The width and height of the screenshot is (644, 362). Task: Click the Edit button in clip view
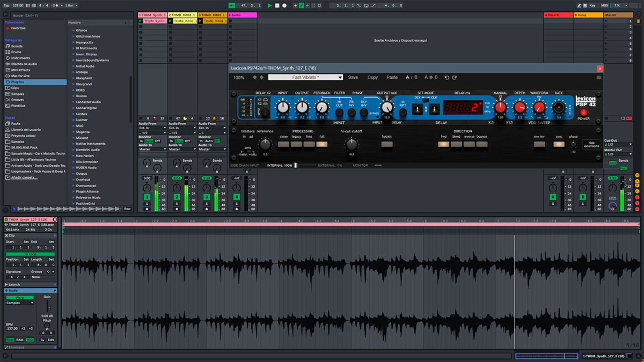(x=51, y=340)
